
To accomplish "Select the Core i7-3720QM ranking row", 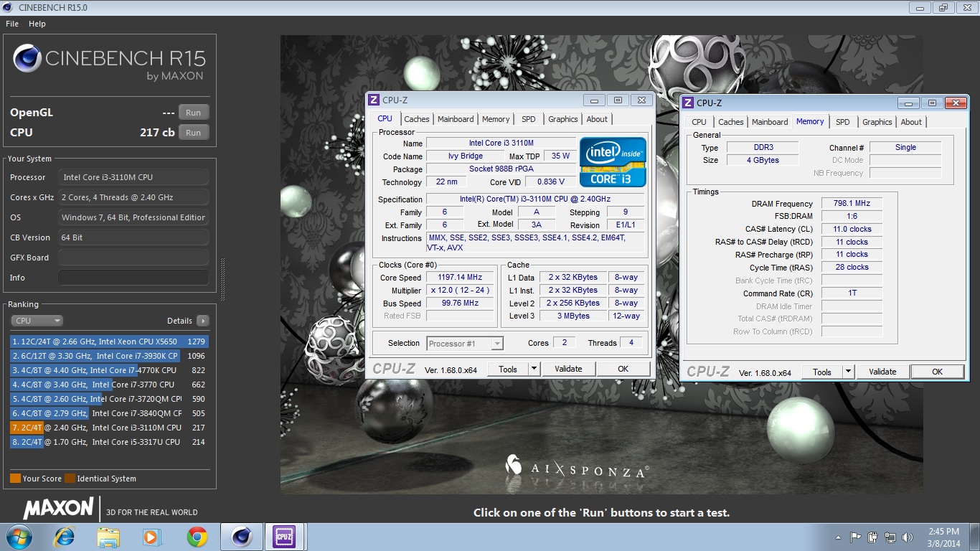I will click(108, 399).
